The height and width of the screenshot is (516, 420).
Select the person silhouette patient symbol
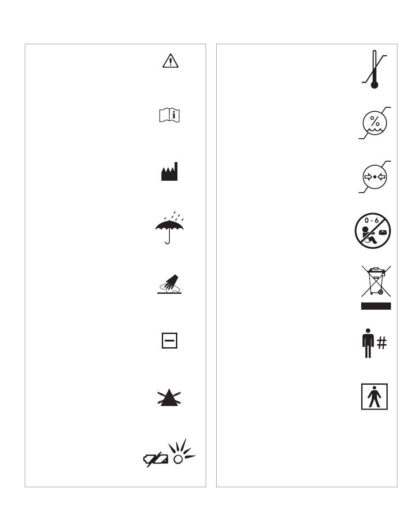pyautogui.click(x=368, y=343)
